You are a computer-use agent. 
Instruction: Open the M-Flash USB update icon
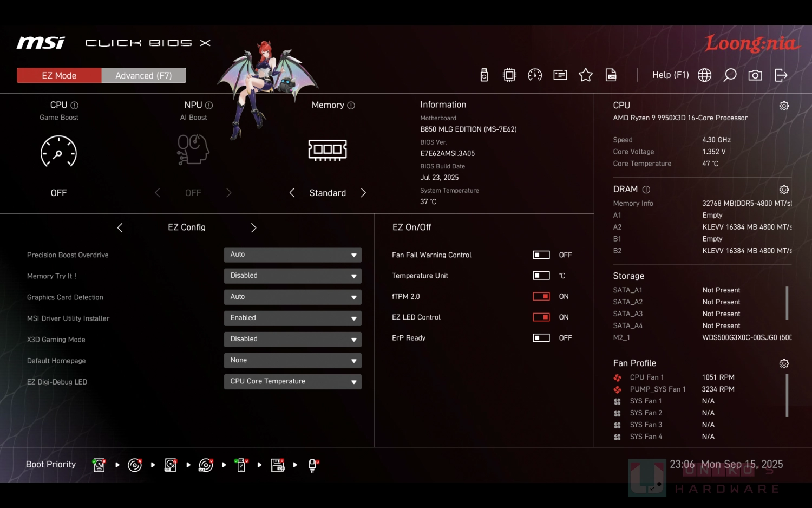pyautogui.click(x=484, y=75)
